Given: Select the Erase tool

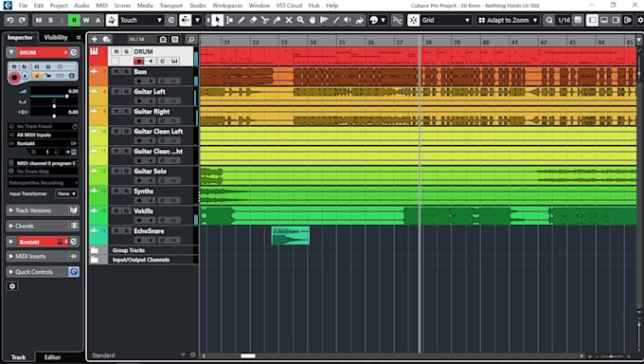Looking at the screenshot, I should pyautogui.click(x=254, y=20).
